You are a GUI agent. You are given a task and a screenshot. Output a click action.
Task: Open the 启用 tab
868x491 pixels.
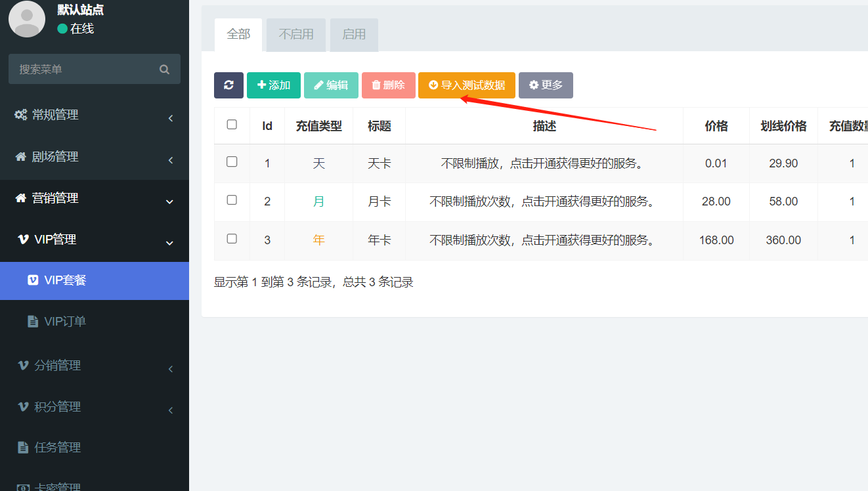pos(353,35)
